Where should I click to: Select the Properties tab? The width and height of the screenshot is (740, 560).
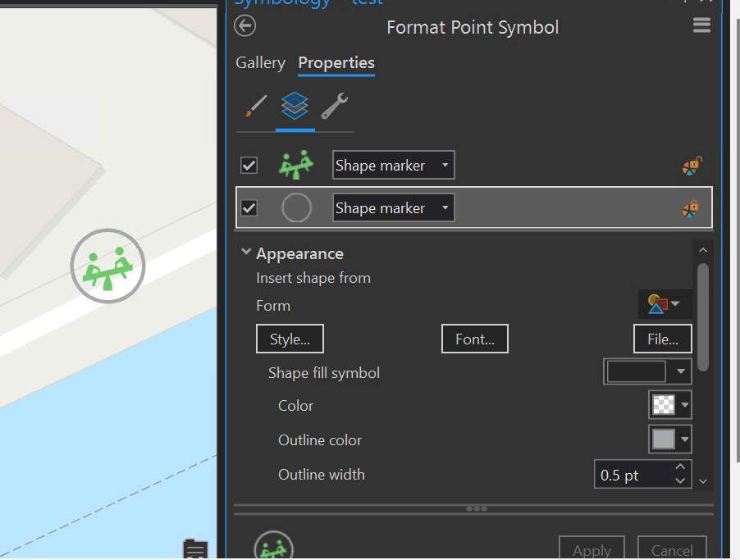point(336,62)
